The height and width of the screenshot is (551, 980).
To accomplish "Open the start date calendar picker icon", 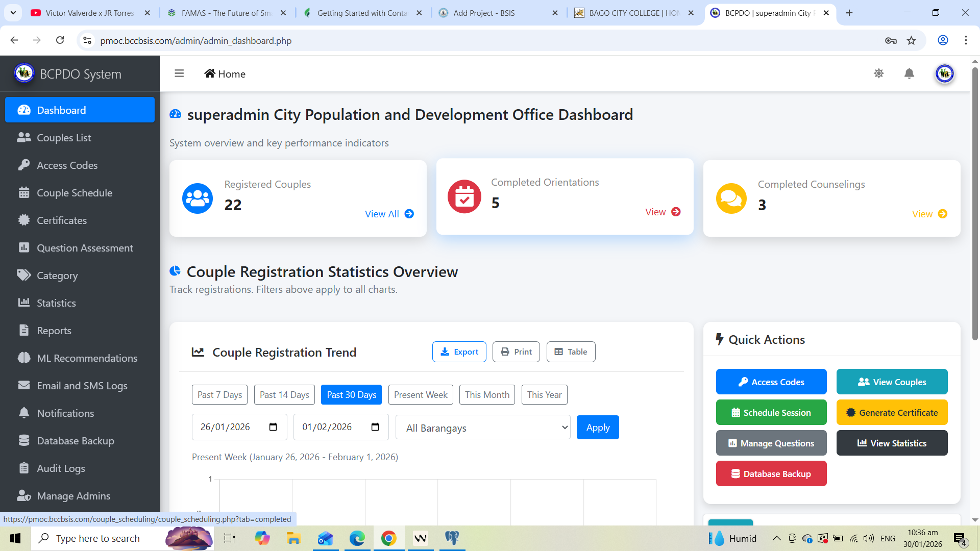I will point(273,427).
